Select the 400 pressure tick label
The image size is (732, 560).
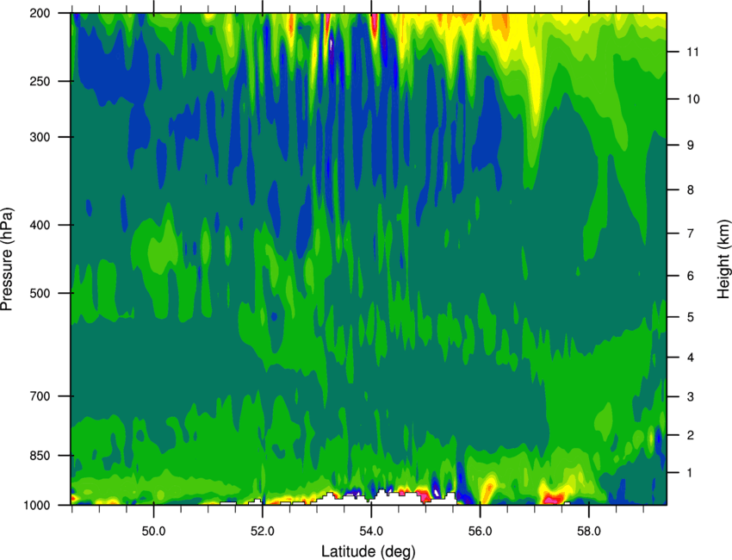click(40, 225)
